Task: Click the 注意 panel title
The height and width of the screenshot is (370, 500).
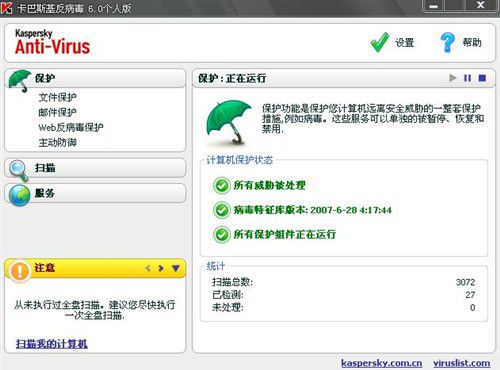Action: 44,268
